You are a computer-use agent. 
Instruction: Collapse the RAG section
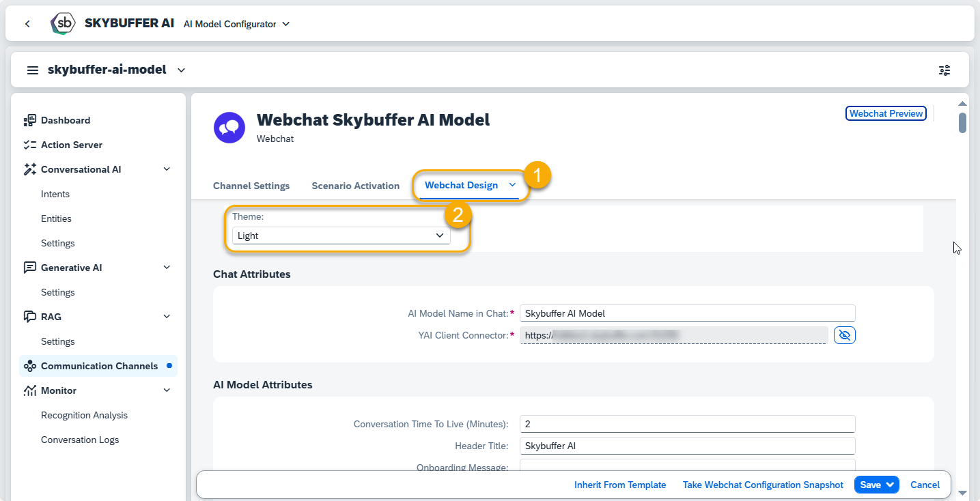[167, 317]
